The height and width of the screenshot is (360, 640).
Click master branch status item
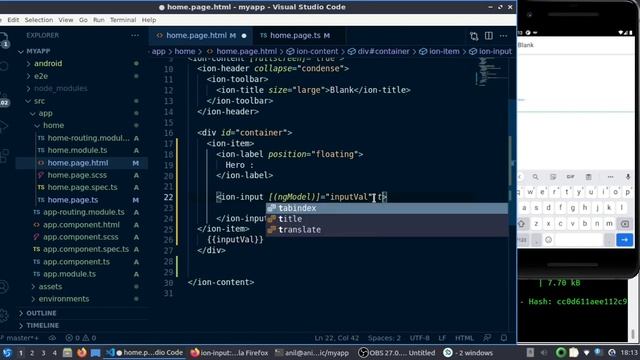pos(20,338)
